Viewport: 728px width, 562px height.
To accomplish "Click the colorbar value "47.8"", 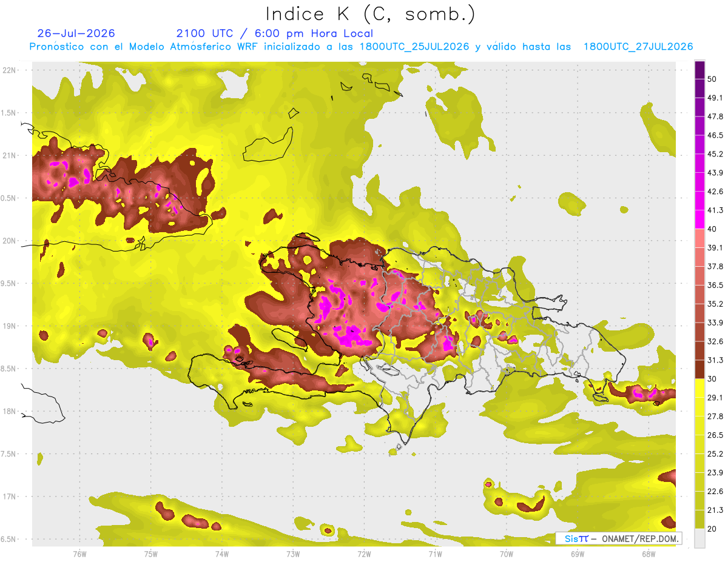I will pyautogui.click(x=716, y=116).
